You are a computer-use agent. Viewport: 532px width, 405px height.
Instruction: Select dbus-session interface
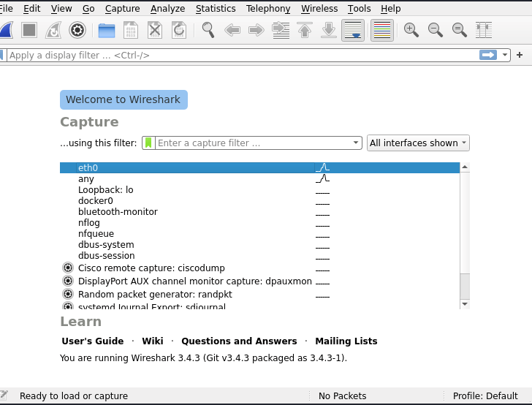[x=260, y=256]
